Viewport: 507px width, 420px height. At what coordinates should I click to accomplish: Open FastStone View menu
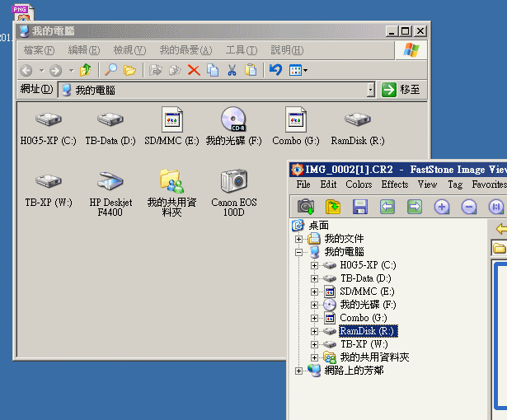tap(428, 184)
